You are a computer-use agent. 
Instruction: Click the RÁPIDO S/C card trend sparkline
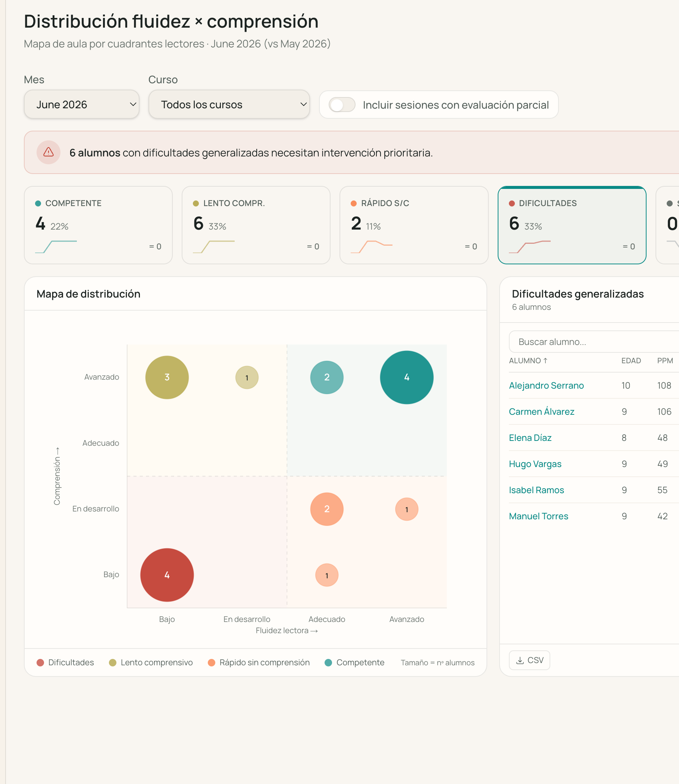(371, 246)
